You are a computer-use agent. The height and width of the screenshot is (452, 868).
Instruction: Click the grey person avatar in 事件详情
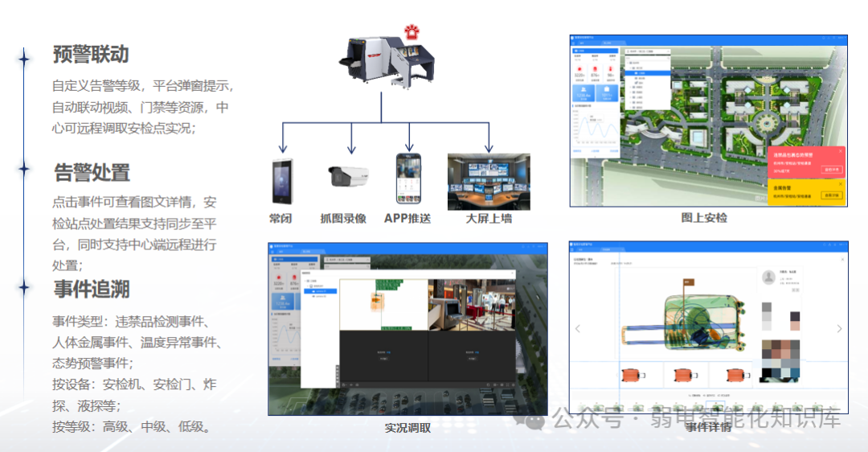tap(768, 277)
